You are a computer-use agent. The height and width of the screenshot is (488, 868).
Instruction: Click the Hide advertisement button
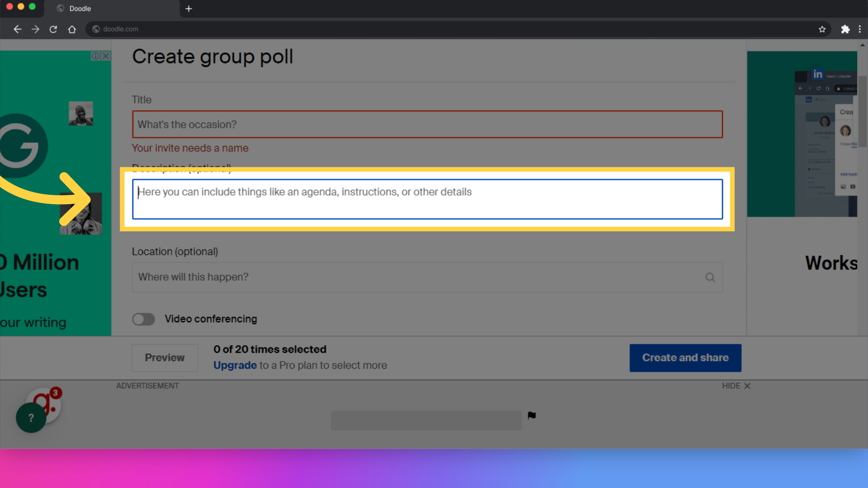tap(736, 385)
